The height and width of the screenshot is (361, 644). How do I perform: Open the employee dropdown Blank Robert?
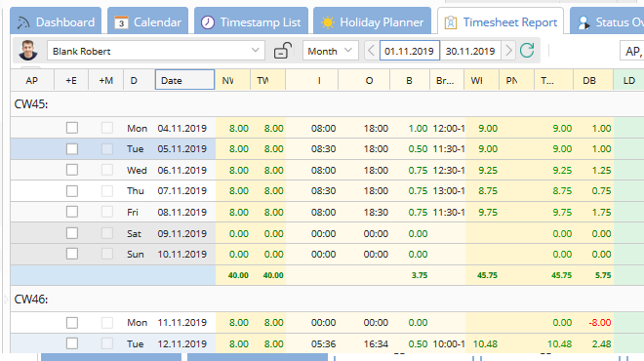point(156,51)
